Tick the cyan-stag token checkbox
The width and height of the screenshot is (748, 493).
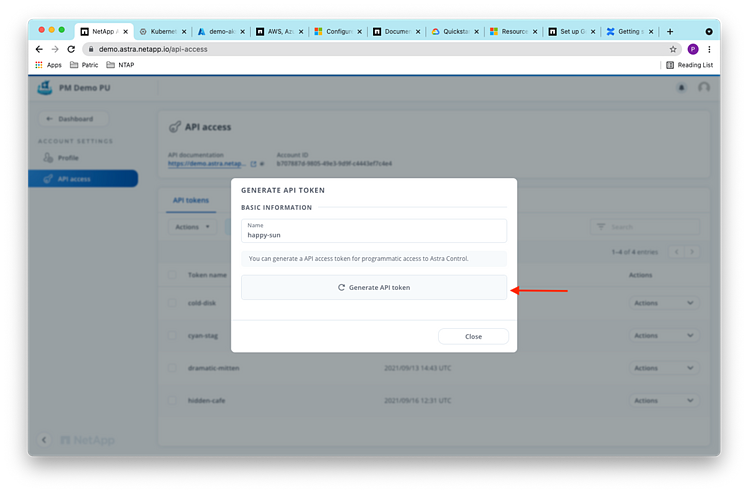172,335
